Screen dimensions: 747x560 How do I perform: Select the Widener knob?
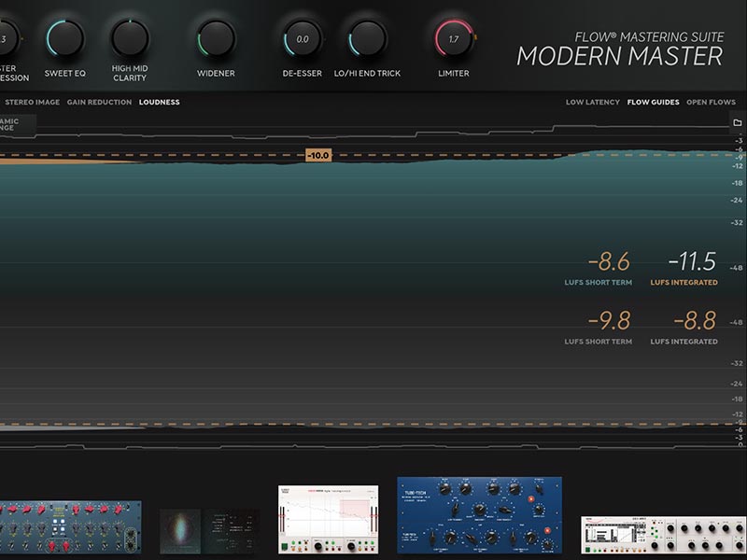[x=216, y=39]
